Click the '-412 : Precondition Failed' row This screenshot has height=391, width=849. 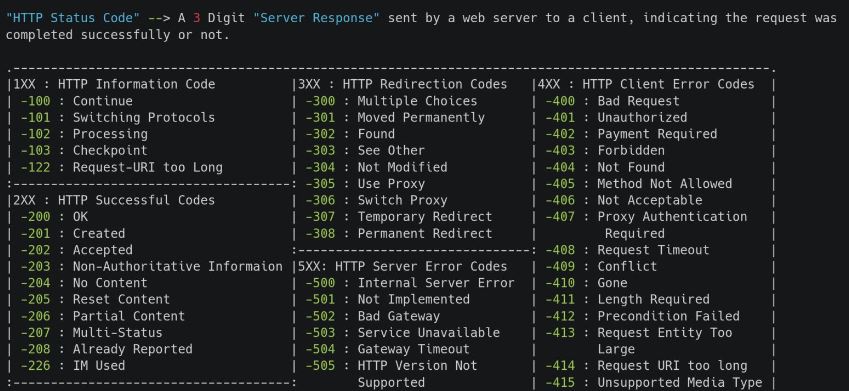coord(642,316)
